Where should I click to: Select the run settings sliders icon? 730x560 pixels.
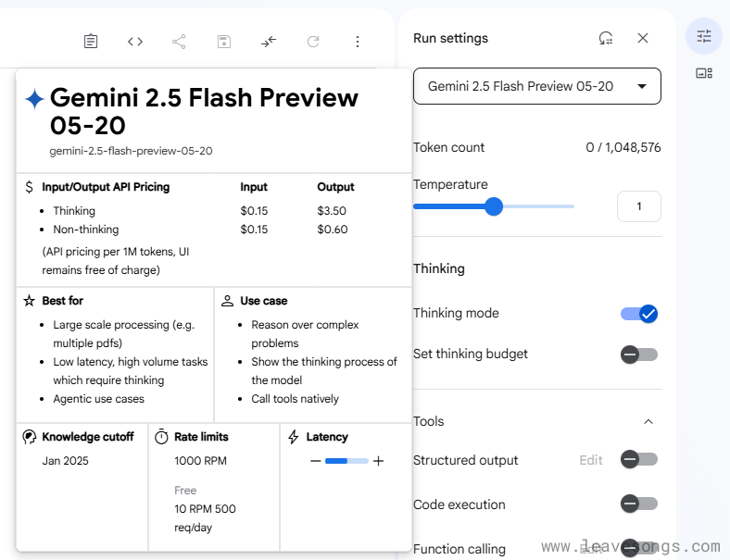coord(704,36)
